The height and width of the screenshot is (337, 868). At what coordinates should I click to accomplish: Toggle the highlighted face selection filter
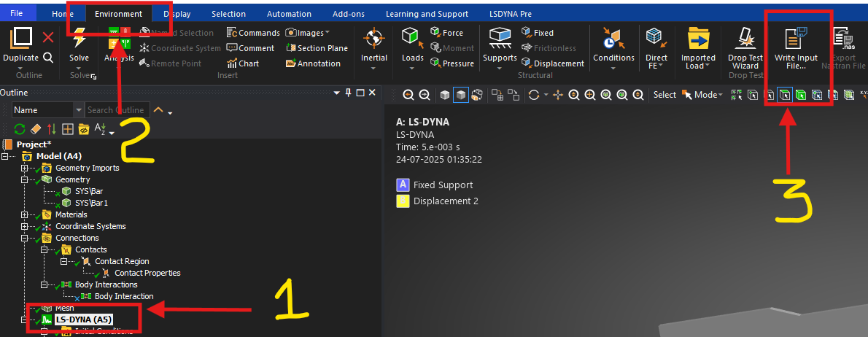click(x=784, y=95)
